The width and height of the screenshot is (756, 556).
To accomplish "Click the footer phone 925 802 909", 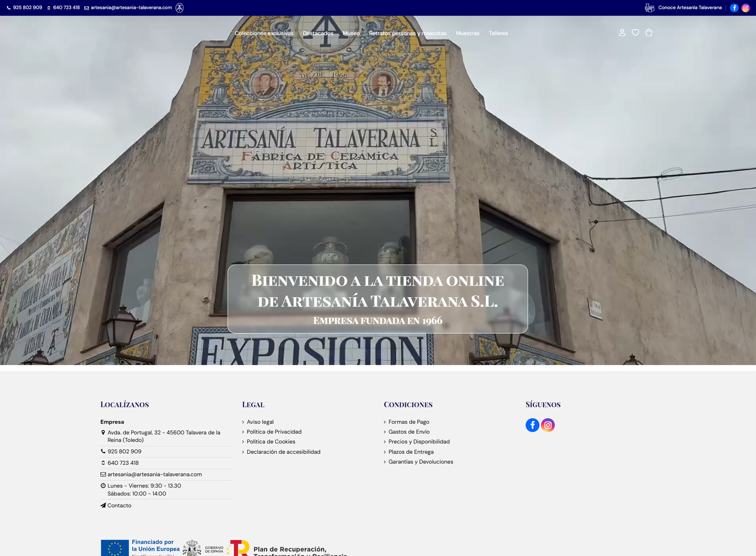I will pyautogui.click(x=124, y=451).
